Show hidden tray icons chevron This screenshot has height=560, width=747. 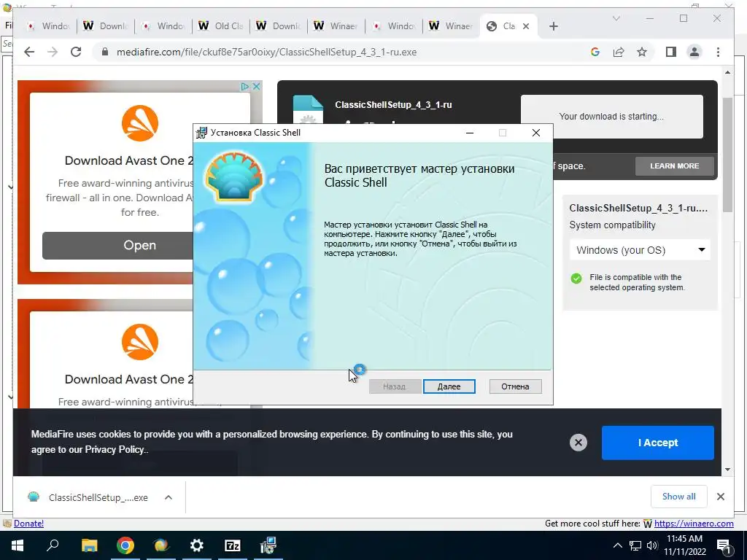point(617,545)
